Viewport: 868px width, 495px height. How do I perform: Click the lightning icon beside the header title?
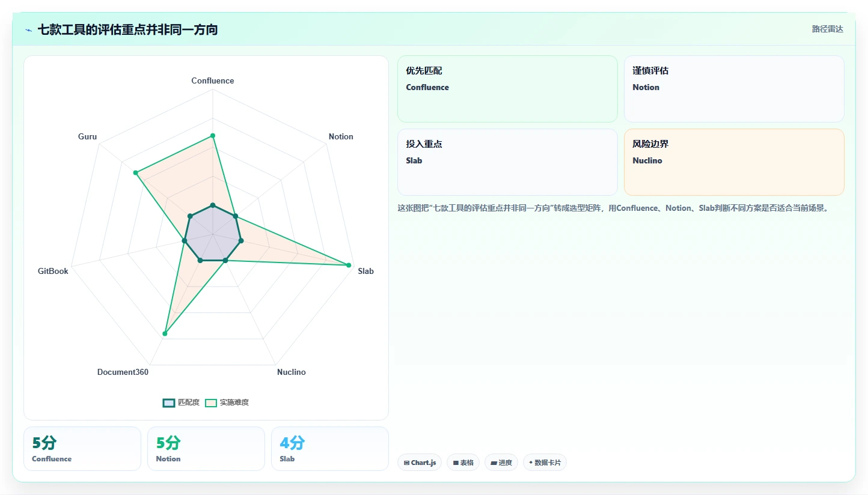pyautogui.click(x=28, y=30)
